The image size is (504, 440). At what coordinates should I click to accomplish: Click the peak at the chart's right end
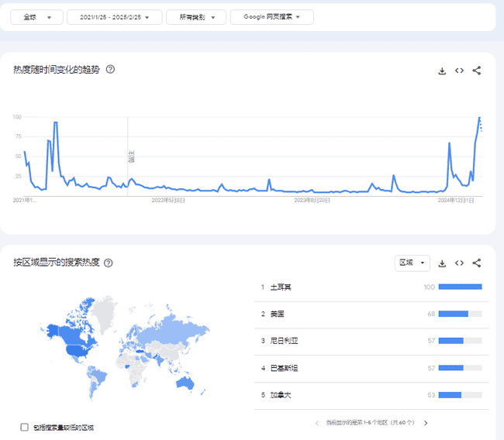[479, 118]
